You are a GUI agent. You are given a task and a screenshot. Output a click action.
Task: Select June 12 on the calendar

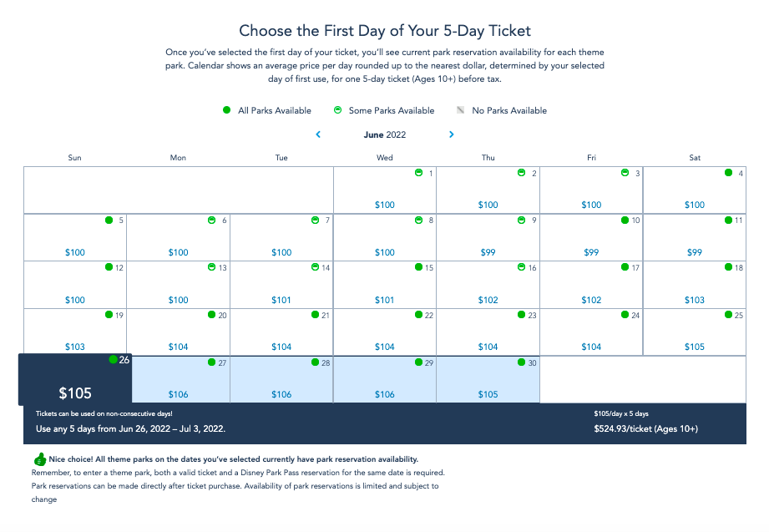pyautogui.click(x=75, y=284)
